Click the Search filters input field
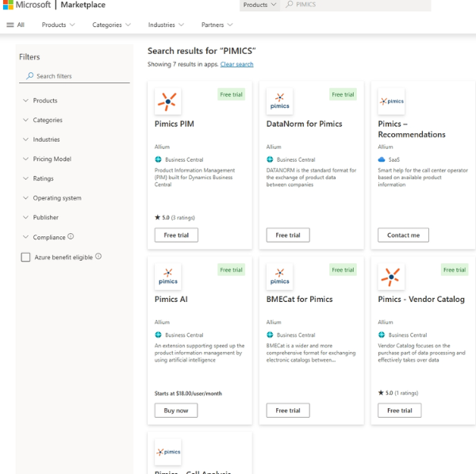 tap(75, 76)
